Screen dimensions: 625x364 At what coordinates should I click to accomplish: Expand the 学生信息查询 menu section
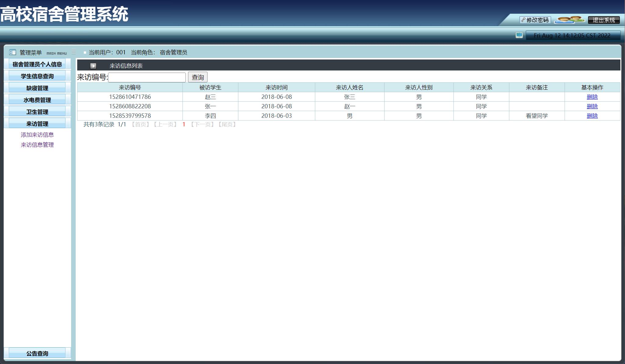37,76
